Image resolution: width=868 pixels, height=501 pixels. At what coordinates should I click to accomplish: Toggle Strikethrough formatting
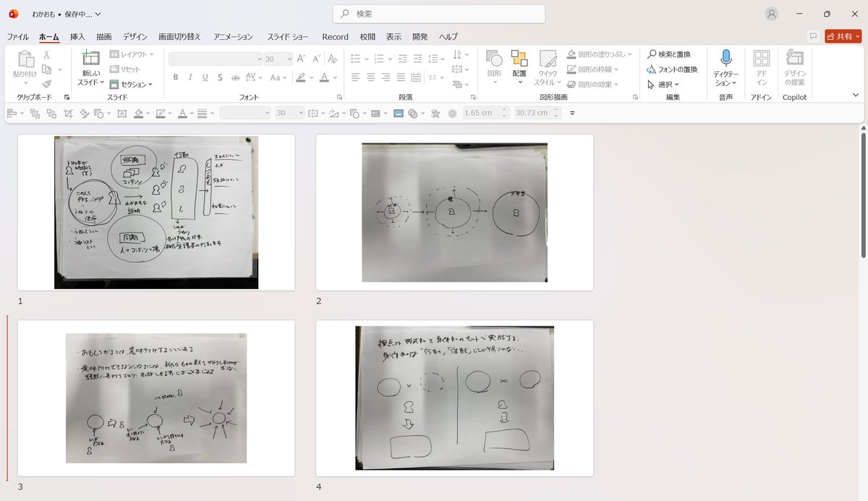(x=234, y=77)
